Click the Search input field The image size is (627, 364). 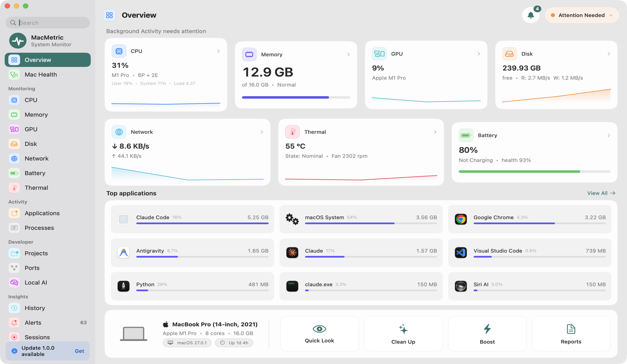(48, 23)
